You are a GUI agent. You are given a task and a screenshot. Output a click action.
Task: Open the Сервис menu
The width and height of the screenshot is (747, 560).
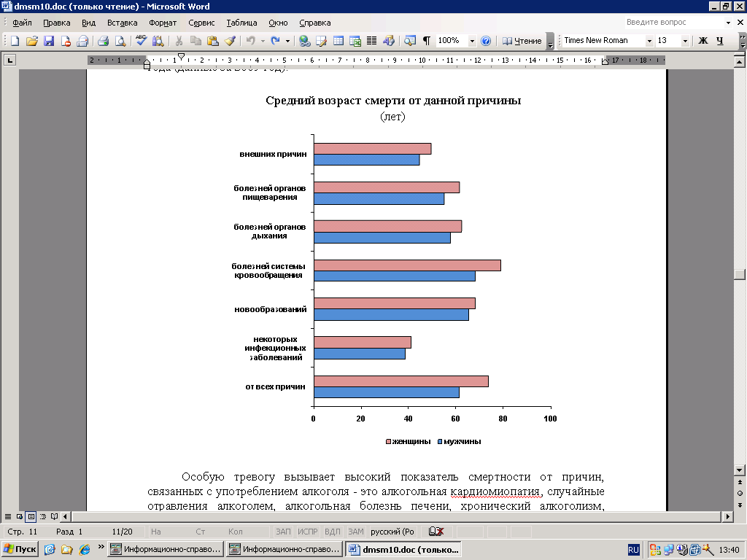201,23
